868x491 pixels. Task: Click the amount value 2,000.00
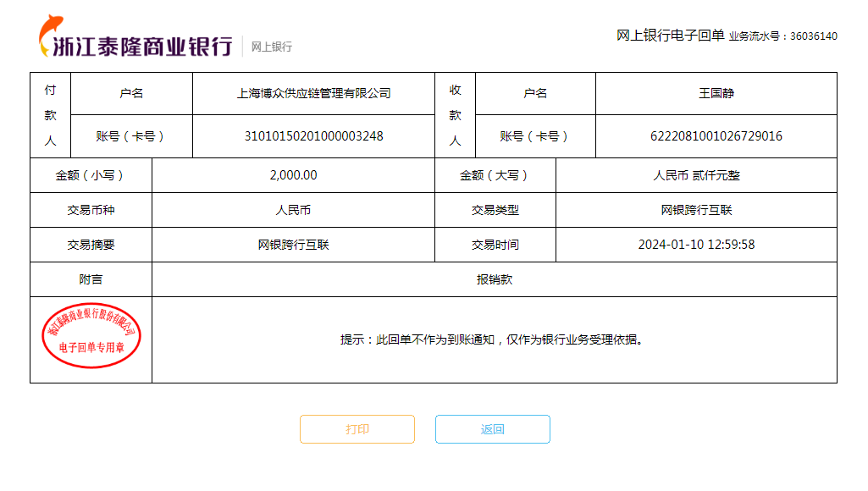click(x=293, y=175)
